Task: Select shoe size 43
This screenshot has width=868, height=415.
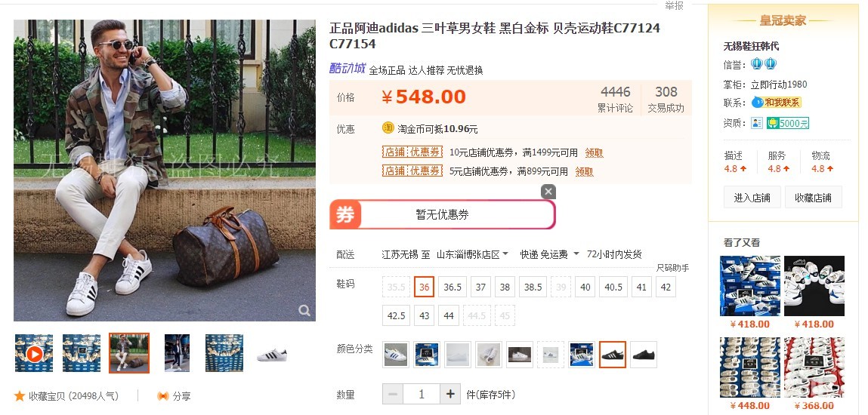Action: coord(425,315)
